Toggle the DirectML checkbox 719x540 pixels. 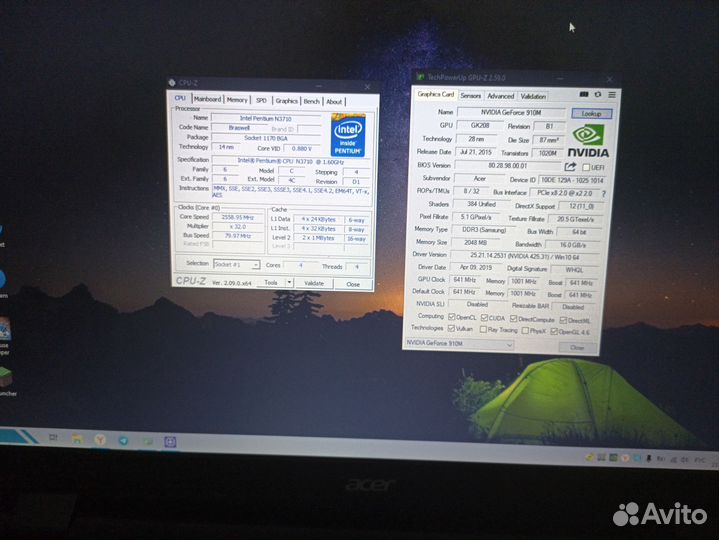(x=564, y=320)
